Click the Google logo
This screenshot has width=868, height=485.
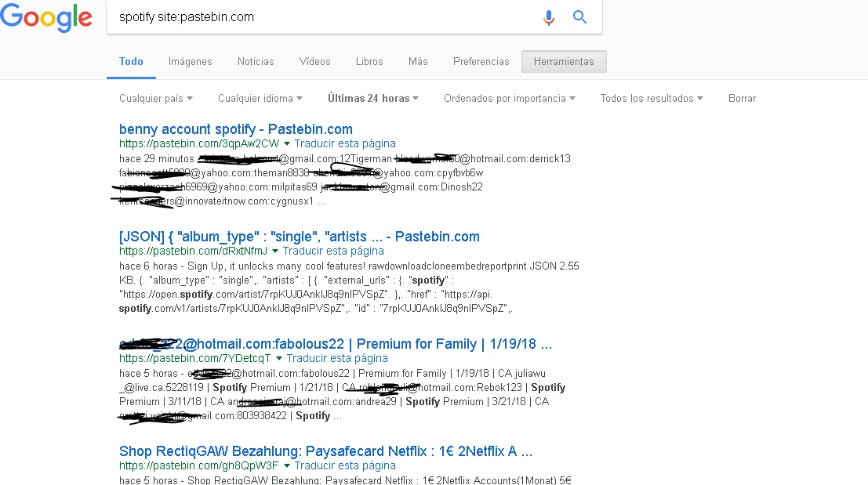pos(46,16)
